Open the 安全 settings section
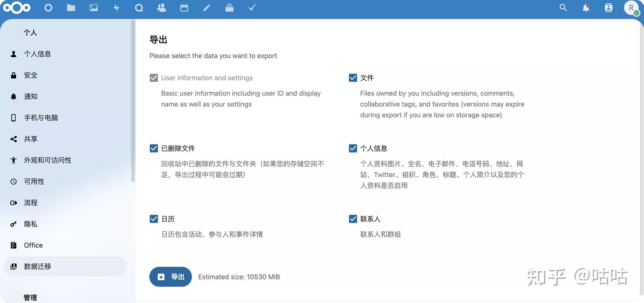Image resolution: width=644 pixels, height=303 pixels. pos(31,75)
